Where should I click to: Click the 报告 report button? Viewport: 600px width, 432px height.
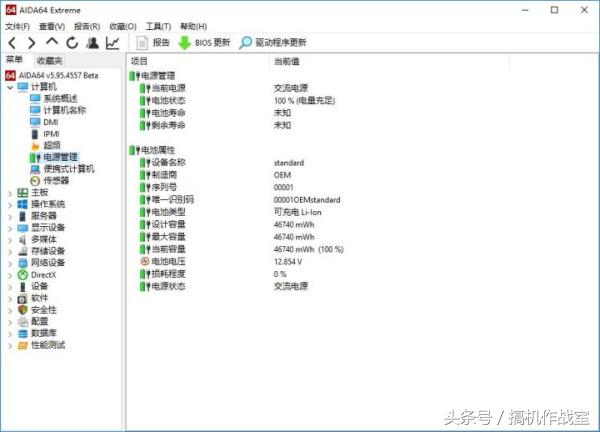[153, 42]
